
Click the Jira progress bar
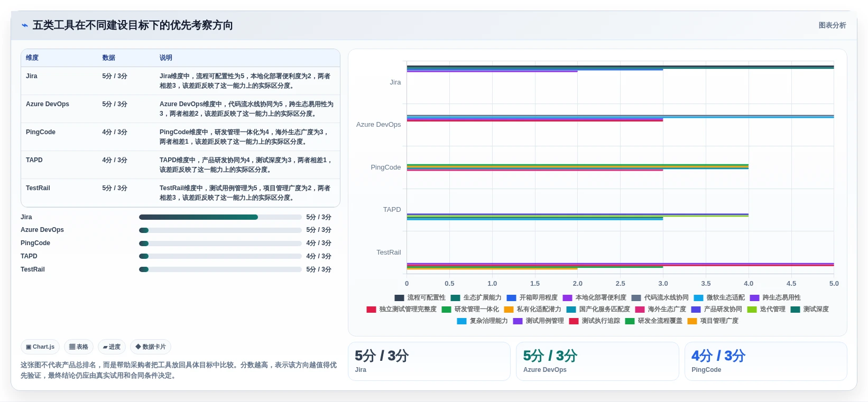[x=220, y=217]
